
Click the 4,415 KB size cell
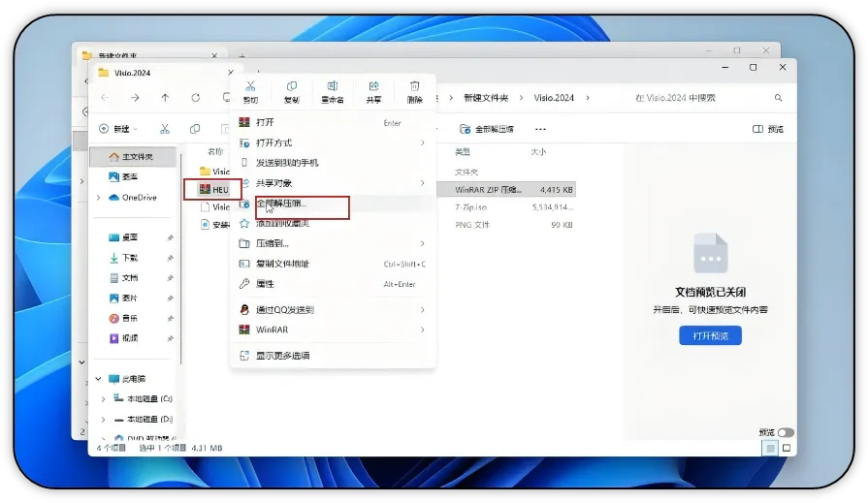557,190
